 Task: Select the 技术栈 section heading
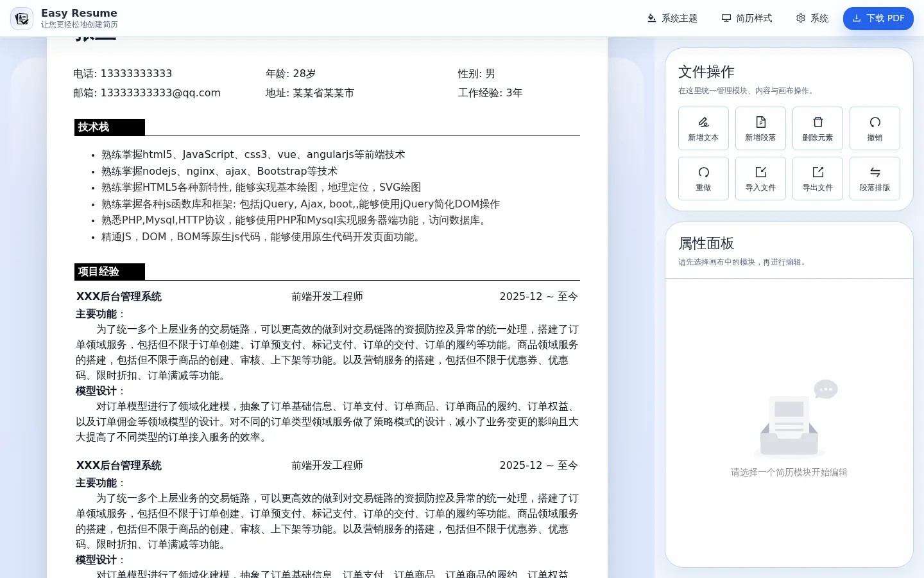click(x=110, y=127)
